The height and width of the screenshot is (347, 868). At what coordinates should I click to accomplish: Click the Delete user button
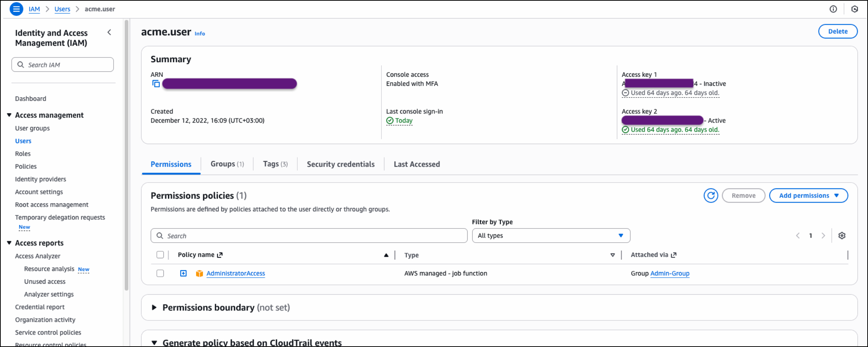[x=837, y=31]
